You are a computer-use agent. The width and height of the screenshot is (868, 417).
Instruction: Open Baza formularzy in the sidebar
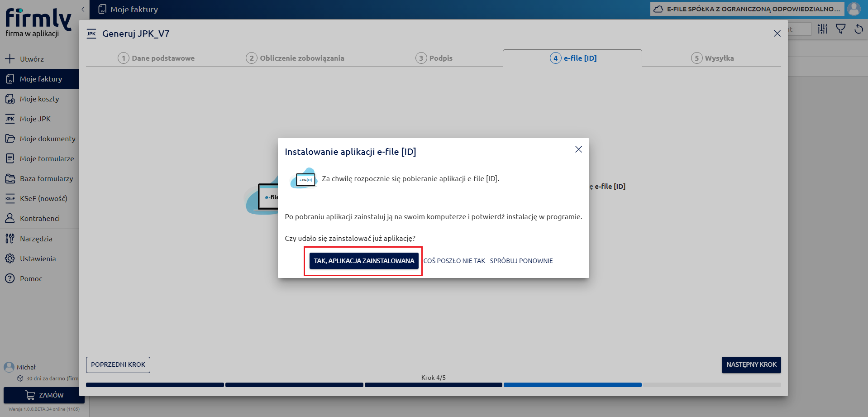click(40, 178)
